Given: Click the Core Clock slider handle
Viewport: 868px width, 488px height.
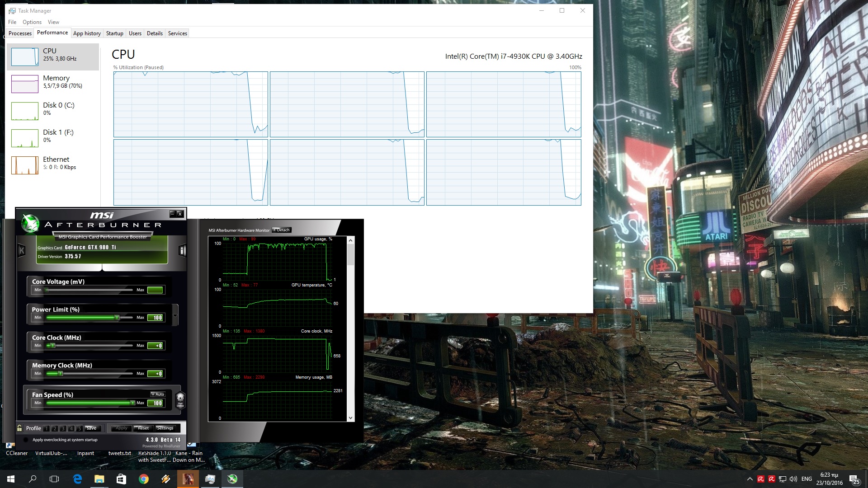Looking at the screenshot, I should coord(53,346).
